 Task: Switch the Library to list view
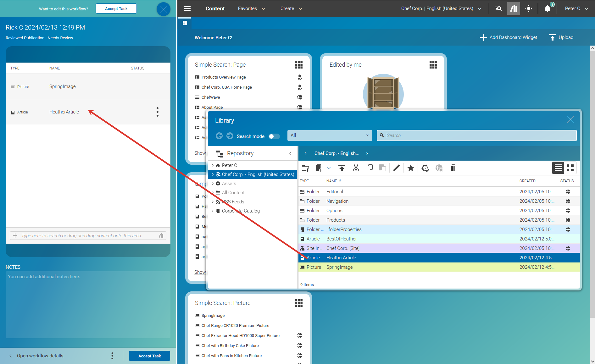[x=558, y=168]
